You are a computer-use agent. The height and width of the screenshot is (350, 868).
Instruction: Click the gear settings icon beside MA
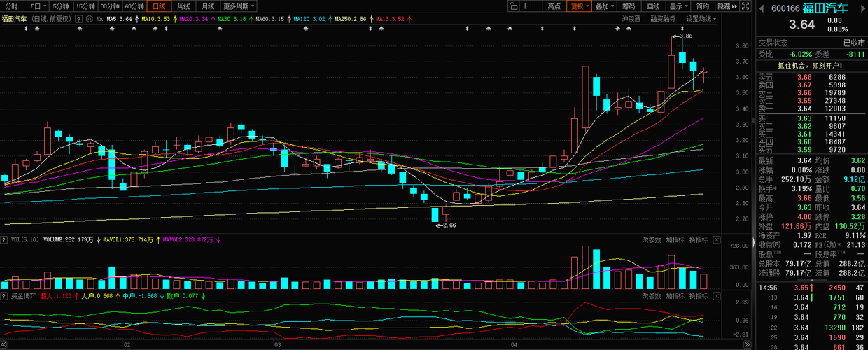(x=90, y=19)
